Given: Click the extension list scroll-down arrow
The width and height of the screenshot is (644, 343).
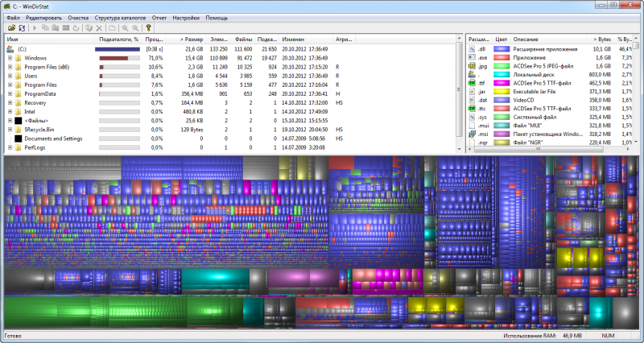Looking at the screenshot, I should point(636,142).
